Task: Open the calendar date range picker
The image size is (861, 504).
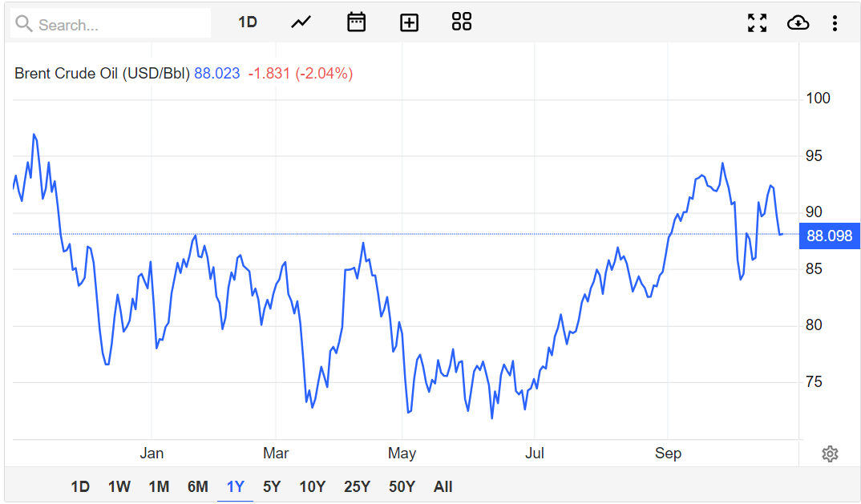Action: point(356,22)
